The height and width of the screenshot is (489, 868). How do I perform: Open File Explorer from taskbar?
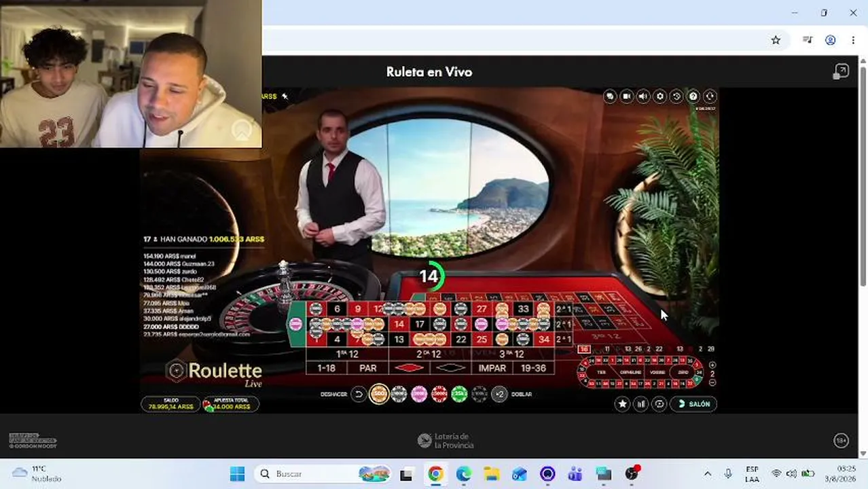(x=492, y=473)
